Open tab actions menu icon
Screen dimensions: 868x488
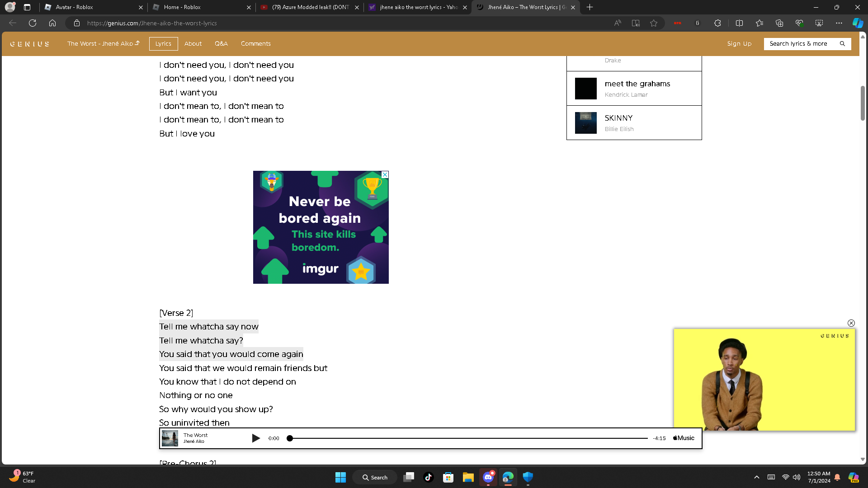click(27, 7)
